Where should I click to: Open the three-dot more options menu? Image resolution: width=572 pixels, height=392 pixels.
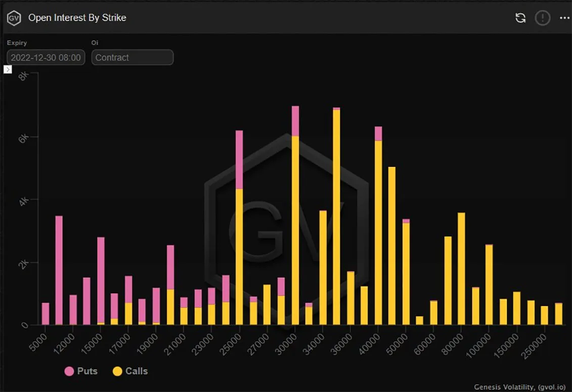pos(564,18)
